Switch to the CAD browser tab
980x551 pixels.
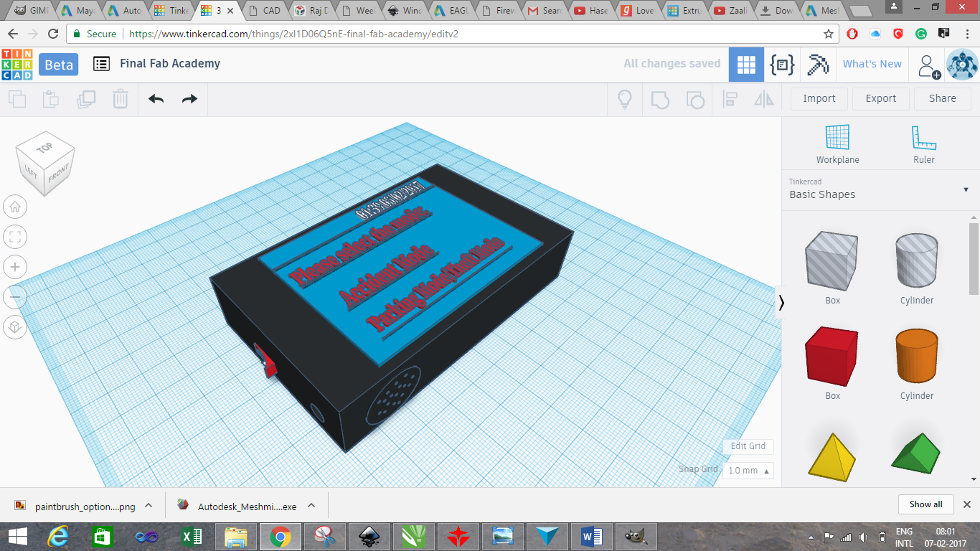(267, 11)
